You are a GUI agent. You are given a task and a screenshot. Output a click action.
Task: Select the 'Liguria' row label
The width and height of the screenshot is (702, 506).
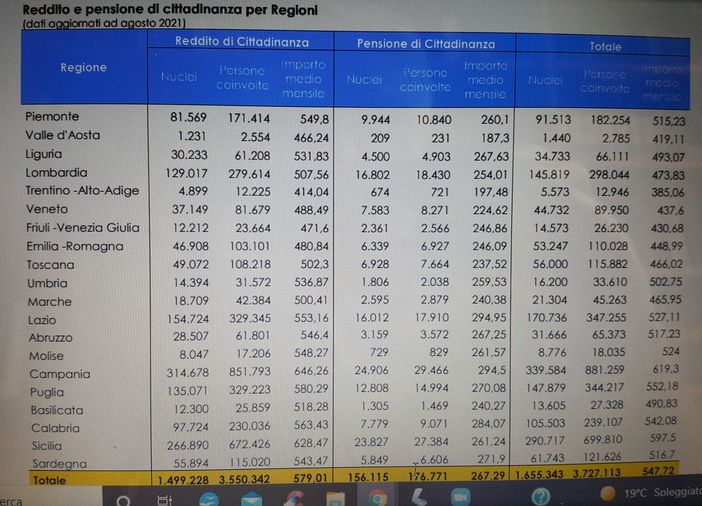(43, 154)
